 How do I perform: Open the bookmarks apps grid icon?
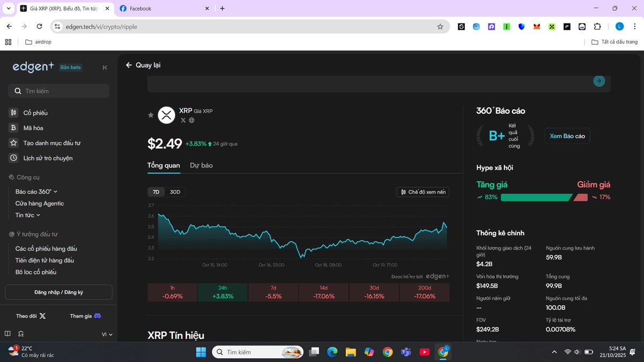pyautogui.click(x=8, y=42)
